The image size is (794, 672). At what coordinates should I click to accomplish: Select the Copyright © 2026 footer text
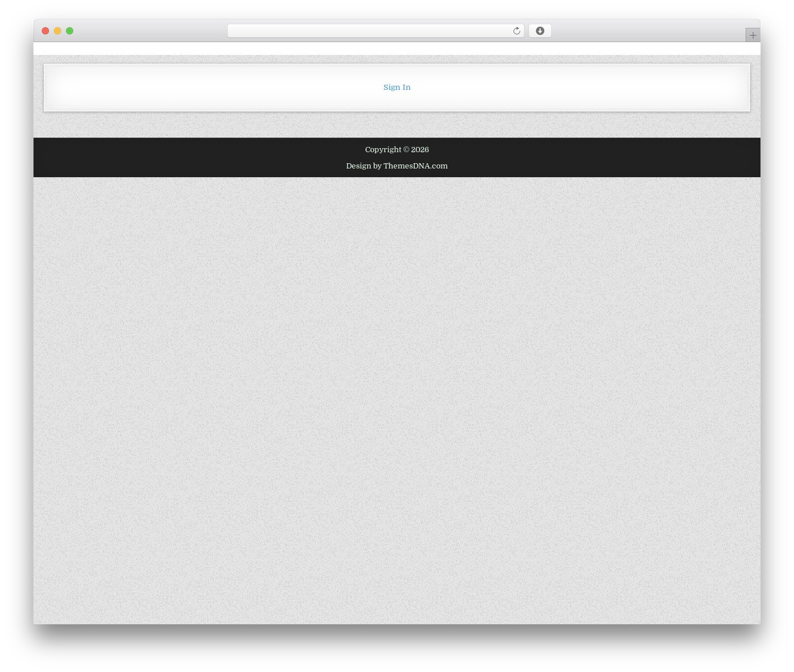pyautogui.click(x=397, y=149)
